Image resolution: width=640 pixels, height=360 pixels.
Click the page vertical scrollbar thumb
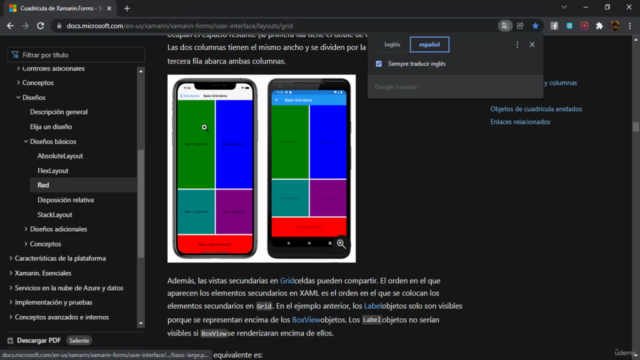[636, 127]
